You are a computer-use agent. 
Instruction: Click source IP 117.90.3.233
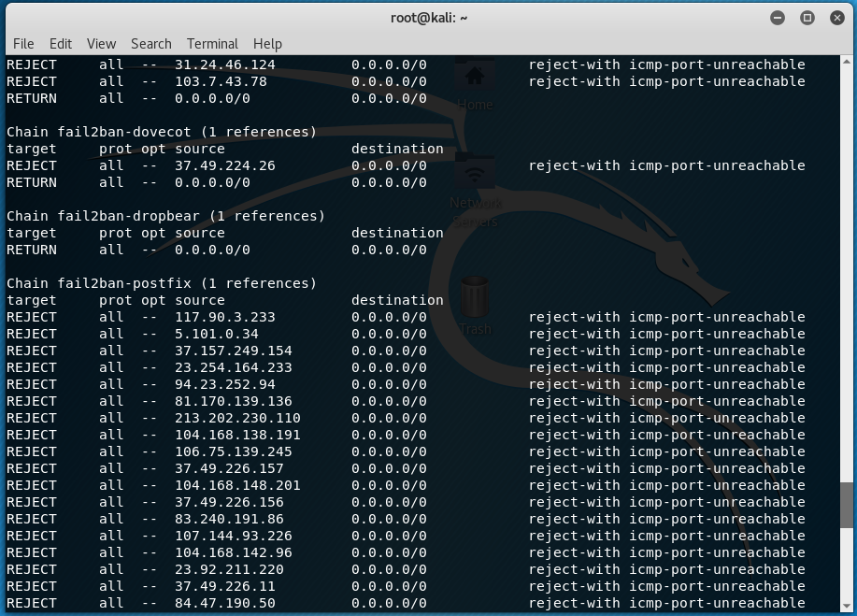pyautogui.click(x=224, y=317)
